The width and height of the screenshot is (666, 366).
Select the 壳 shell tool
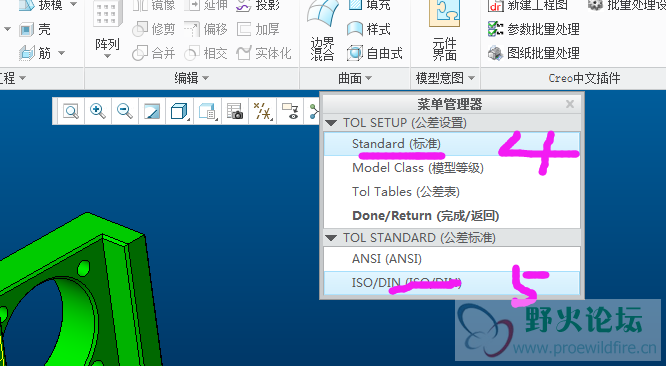[35, 29]
